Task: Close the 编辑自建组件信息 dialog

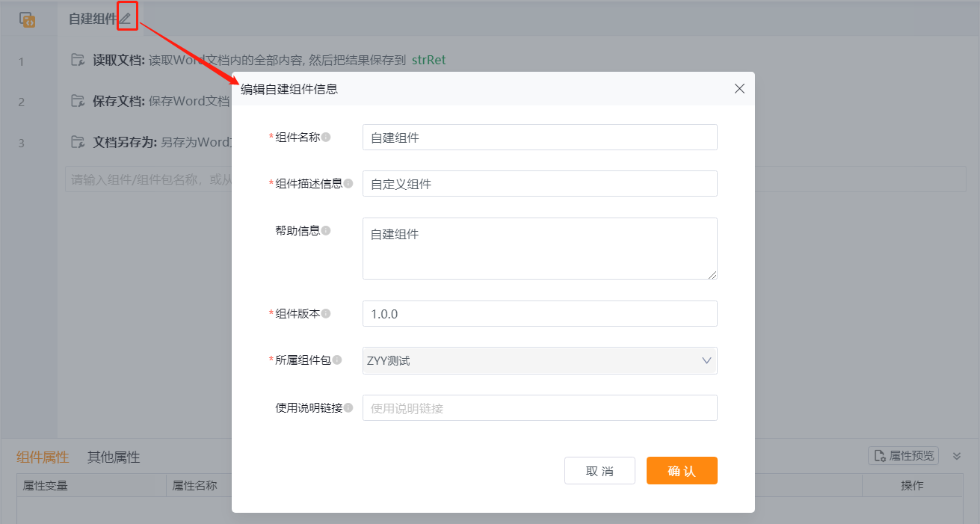Action: click(x=739, y=89)
